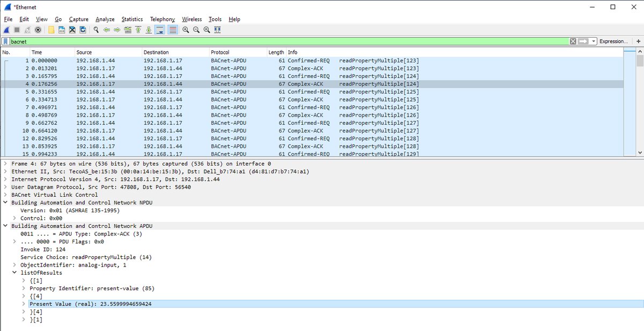Select packet number 7 in the list

(161, 107)
